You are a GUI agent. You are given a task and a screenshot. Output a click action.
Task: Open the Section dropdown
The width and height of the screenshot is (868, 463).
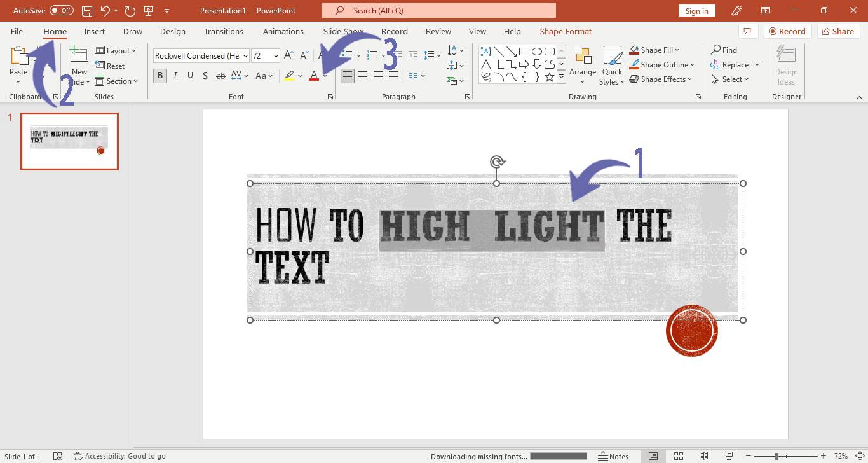tap(116, 81)
